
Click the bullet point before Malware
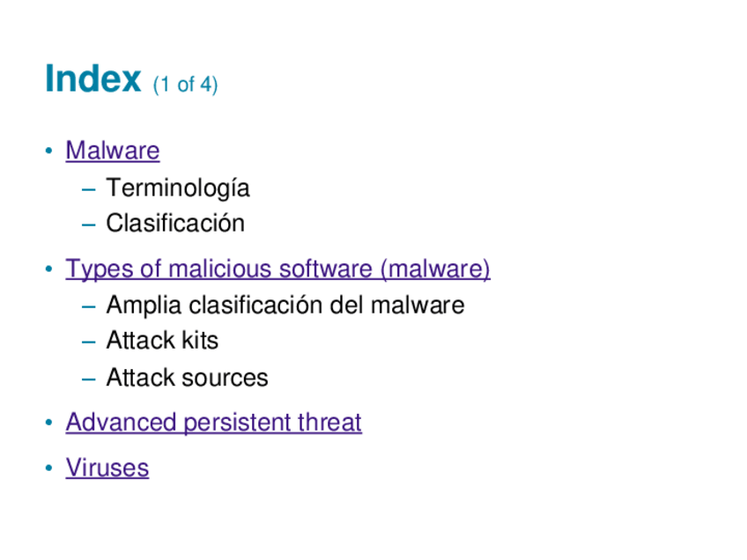click(x=50, y=151)
